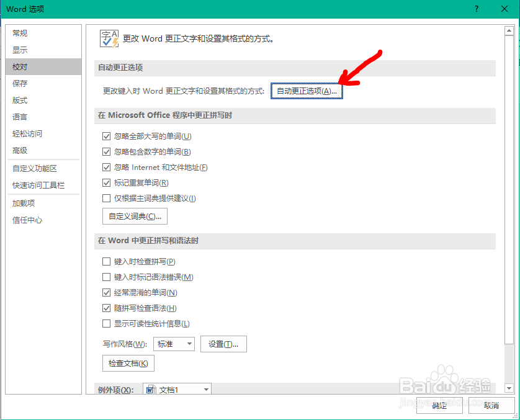The image size is (520, 420).
Task: Click the 取消 button
Action: 491,405
